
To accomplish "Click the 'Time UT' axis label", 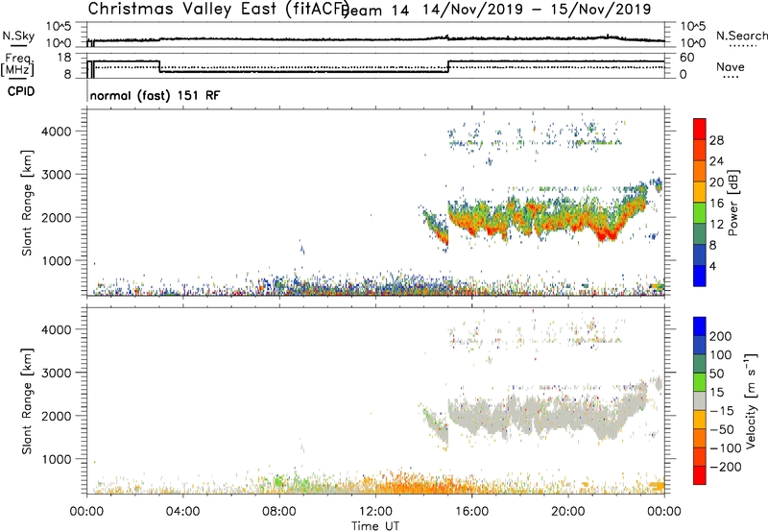I will point(375,526).
